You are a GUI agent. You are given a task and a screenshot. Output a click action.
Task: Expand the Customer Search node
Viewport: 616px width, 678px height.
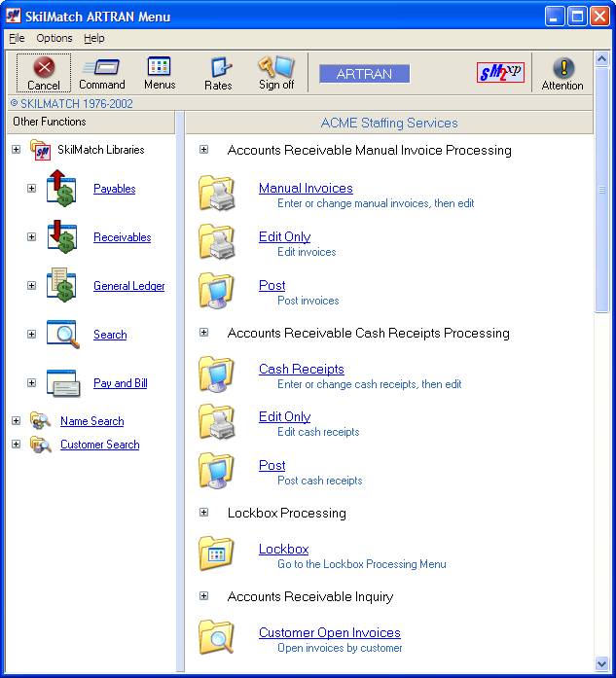[x=16, y=445]
